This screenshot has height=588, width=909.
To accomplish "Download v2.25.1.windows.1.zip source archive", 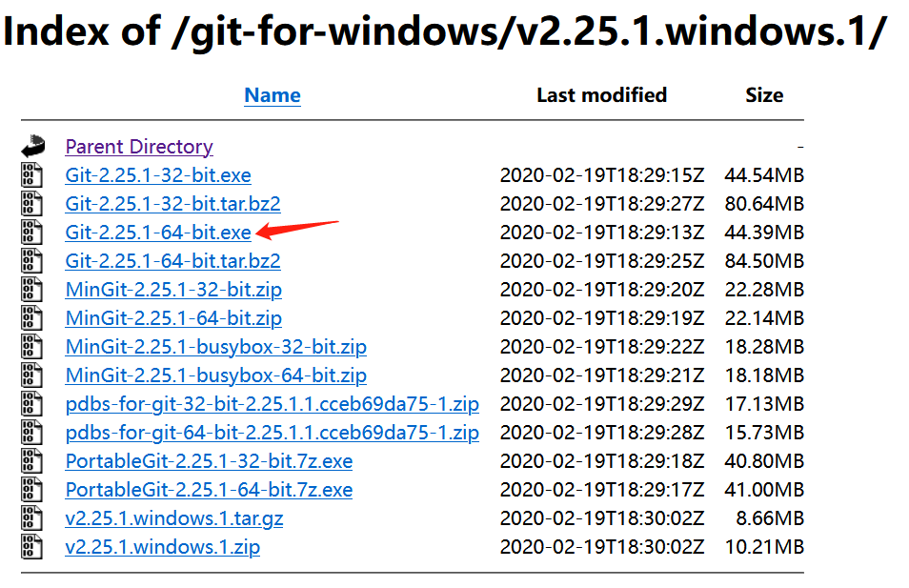I will tap(162, 547).
